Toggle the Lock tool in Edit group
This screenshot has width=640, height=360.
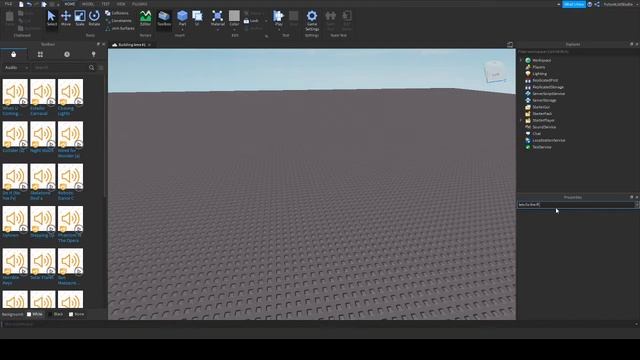click(x=251, y=21)
